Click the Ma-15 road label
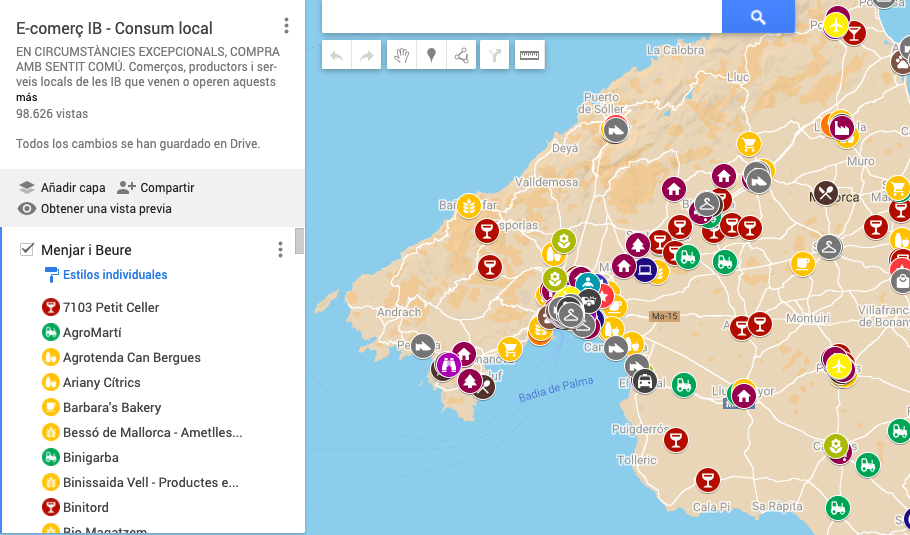Image resolution: width=910 pixels, height=535 pixels. pos(664,316)
